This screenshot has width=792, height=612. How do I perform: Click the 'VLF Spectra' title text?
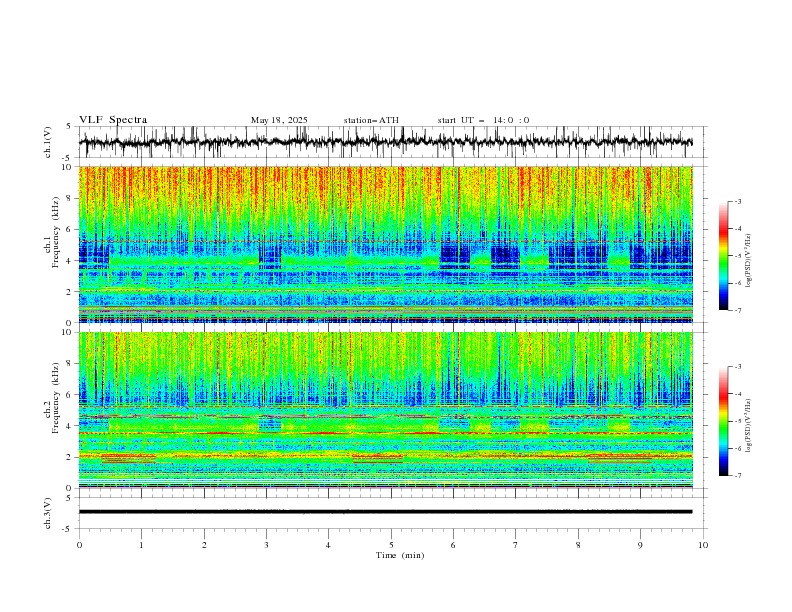[x=113, y=120]
